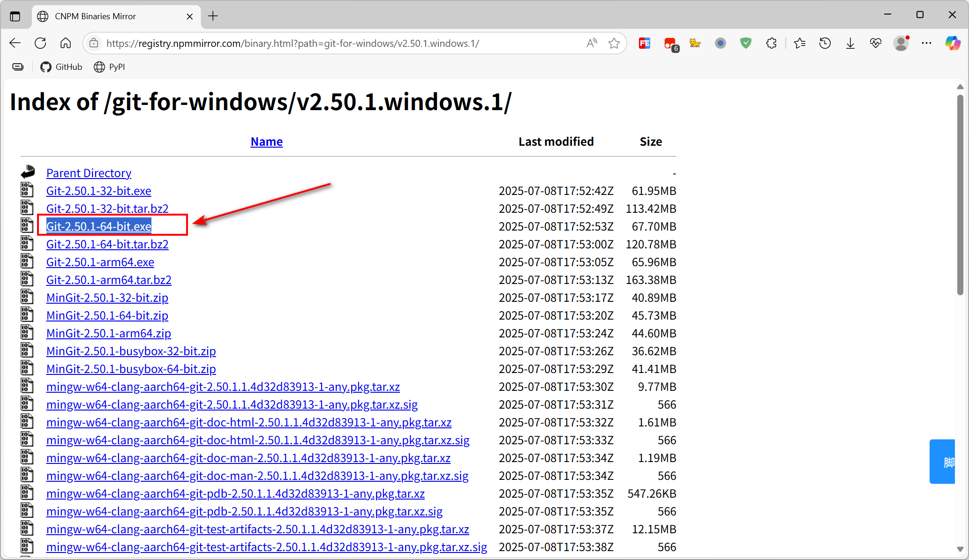The height and width of the screenshot is (560, 969).
Task: Select the 67.70MB size text
Action: click(x=654, y=226)
